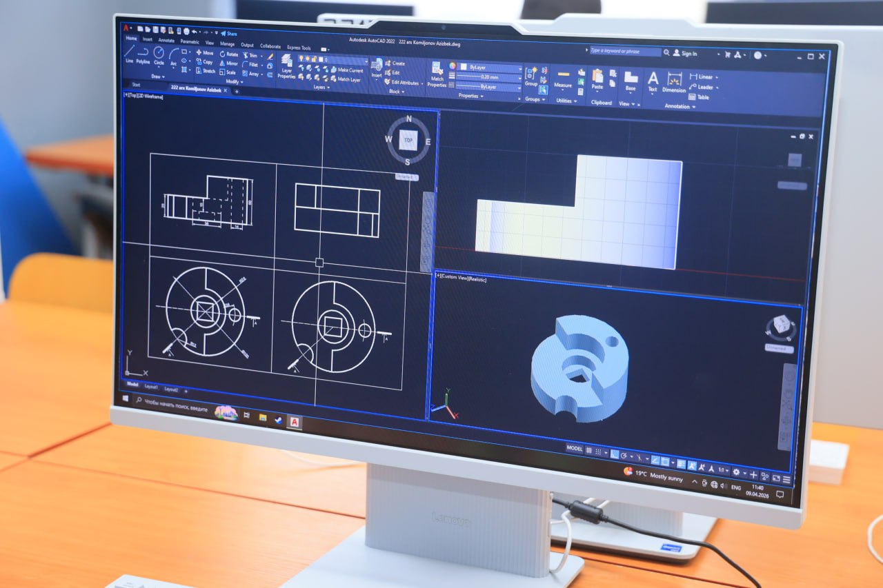Screen dimensions: 883x588
Task: Toggle MODEL space button in status bar
Action: [574, 448]
